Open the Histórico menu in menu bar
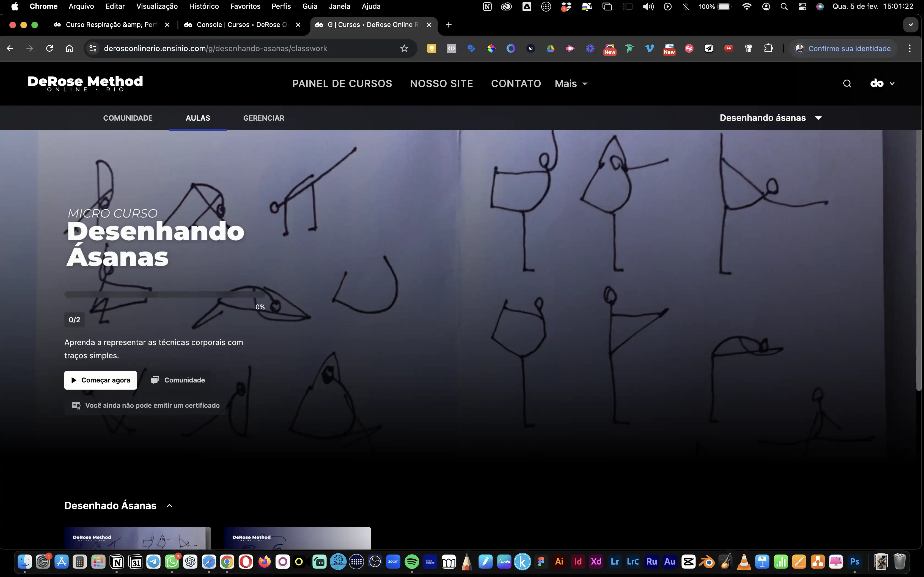 pyautogui.click(x=204, y=7)
